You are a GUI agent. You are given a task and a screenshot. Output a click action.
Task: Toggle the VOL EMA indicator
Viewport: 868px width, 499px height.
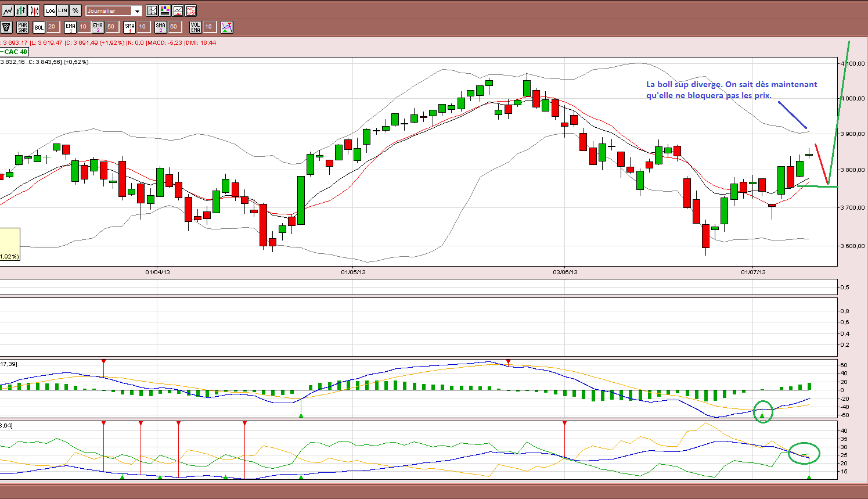coord(196,27)
